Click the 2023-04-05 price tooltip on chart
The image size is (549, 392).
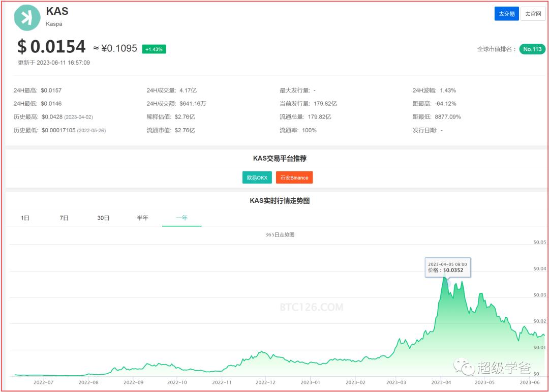pos(448,267)
